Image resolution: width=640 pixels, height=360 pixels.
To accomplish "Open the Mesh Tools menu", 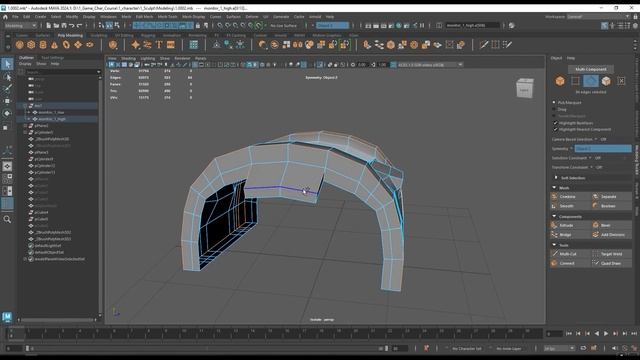I will [x=167, y=17].
